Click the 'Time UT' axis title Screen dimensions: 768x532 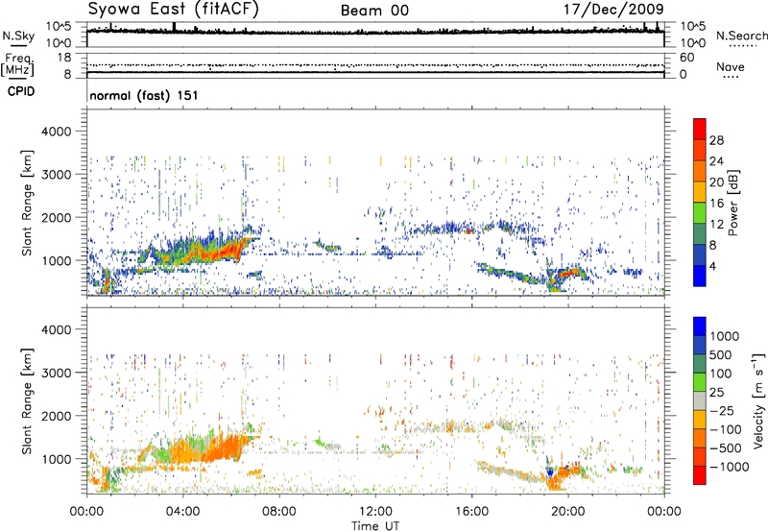pyautogui.click(x=375, y=526)
